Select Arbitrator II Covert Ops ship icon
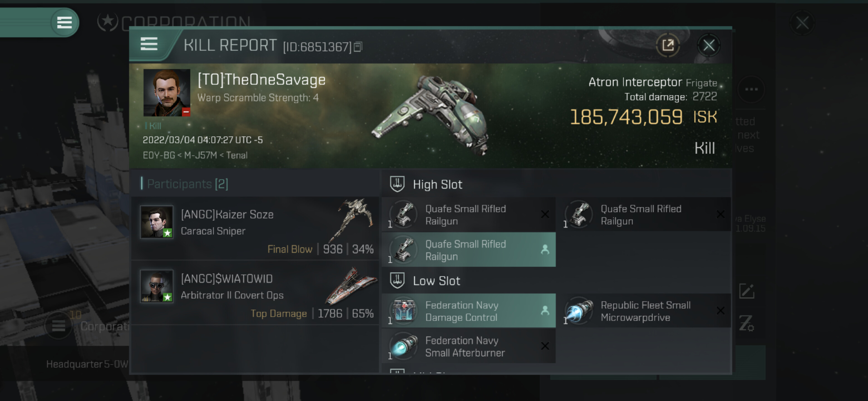The height and width of the screenshot is (401, 868). 351,285
